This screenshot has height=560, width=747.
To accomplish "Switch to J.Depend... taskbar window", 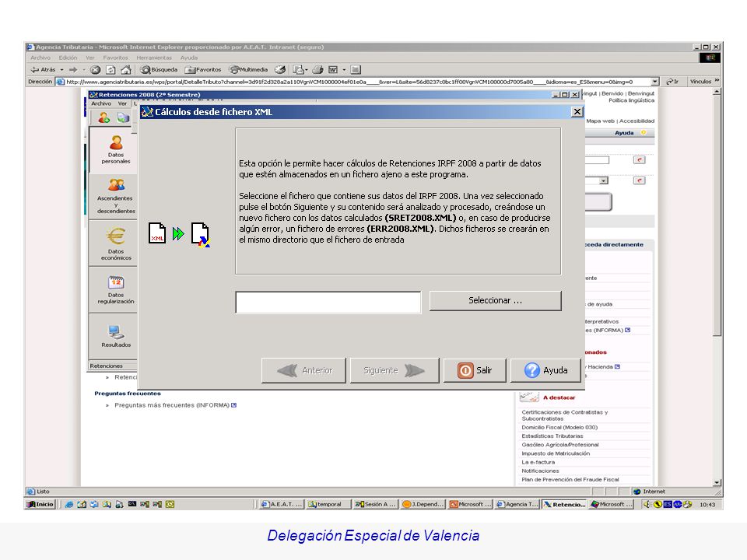I will pyautogui.click(x=423, y=504).
